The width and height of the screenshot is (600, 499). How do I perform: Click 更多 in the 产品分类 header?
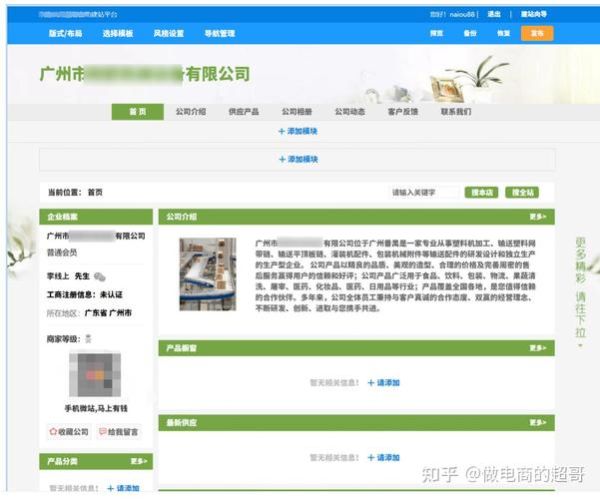coord(139,461)
